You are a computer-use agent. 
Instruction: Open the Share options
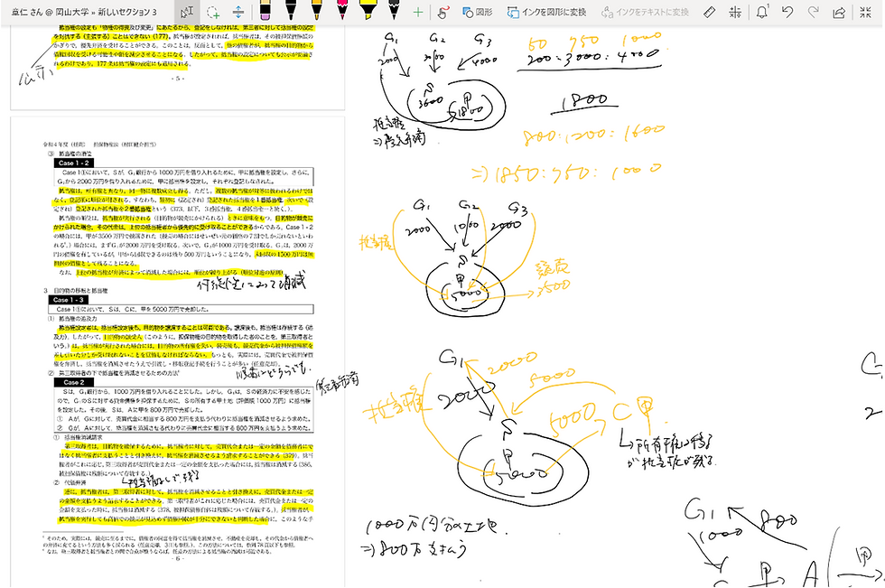(839, 12)
